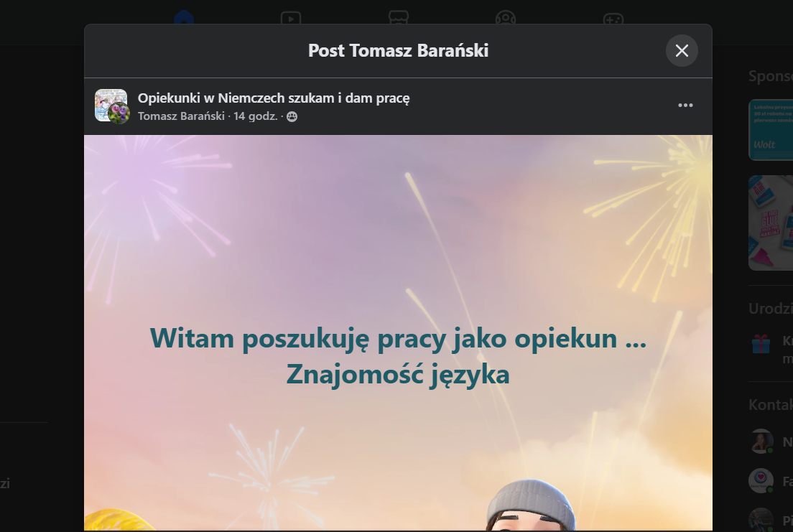Click the birthday gift icon
This screenshot has height=532, width=793.
[x=761, y=345]
